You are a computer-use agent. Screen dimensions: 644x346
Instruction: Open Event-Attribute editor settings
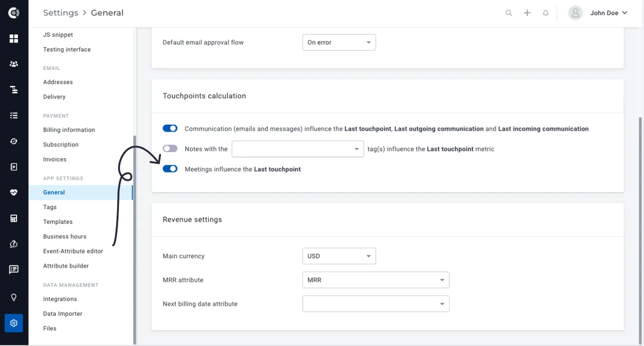pyautogui.click(x=73, y=251)
